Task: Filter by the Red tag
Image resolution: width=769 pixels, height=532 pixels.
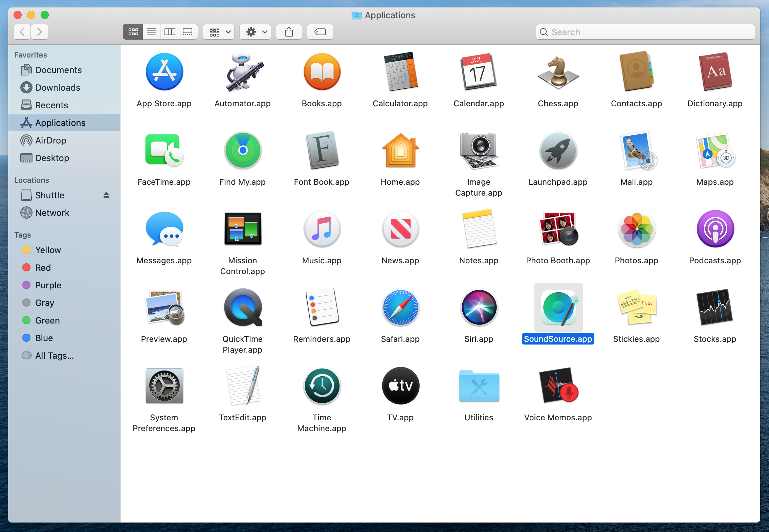Action: (x=64, y=268)
